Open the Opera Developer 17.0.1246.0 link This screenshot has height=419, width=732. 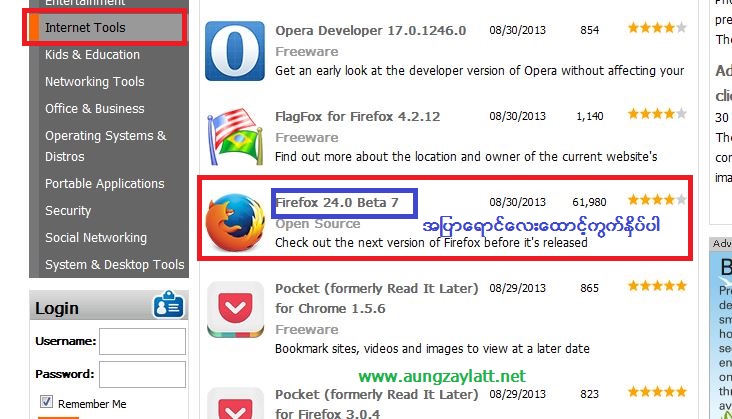point(371,31)
